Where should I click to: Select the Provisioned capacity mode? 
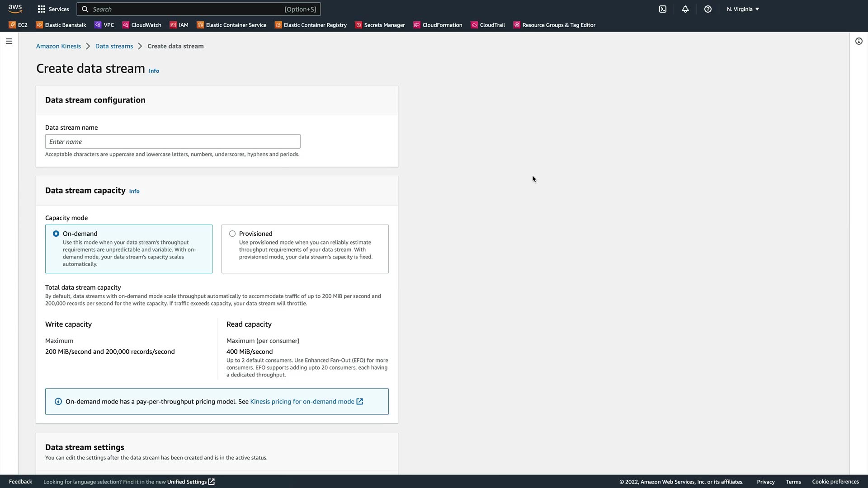232,234
